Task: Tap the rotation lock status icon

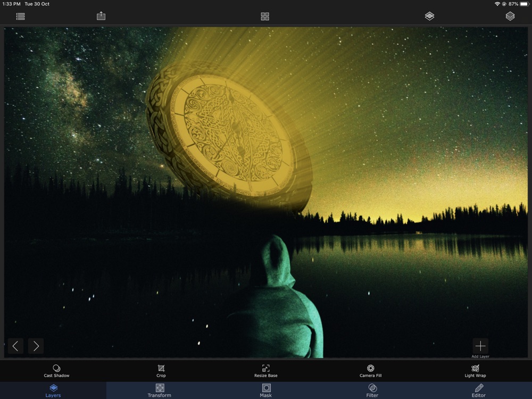Action: [x=504, y=4]
